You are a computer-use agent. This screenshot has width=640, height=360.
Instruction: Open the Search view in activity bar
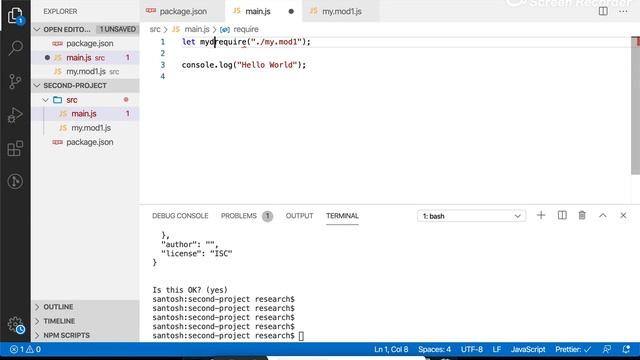click(x=15, y=48)
